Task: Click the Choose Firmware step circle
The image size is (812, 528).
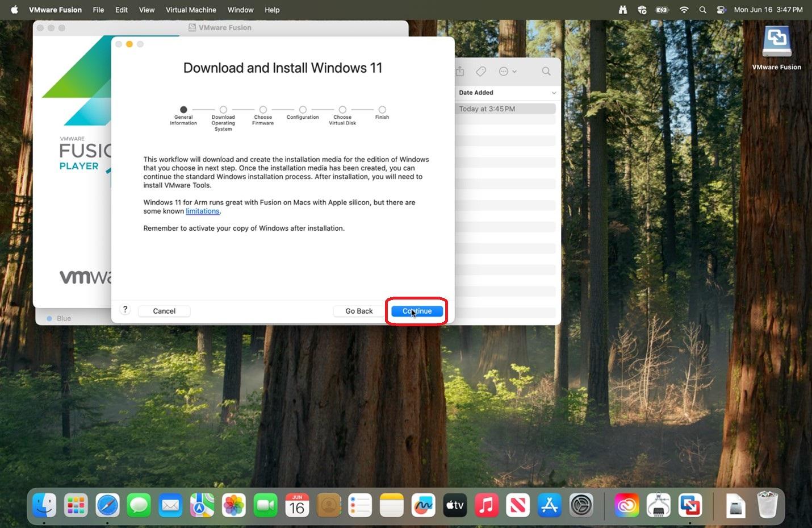Action: coord(263,110)
